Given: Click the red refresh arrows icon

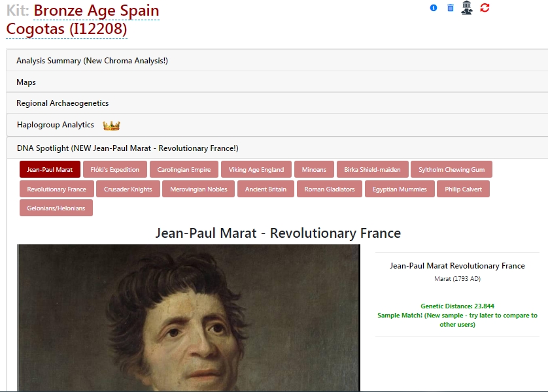Looking at the screenshot, I should pyautogui.click(x=485, y=7).
